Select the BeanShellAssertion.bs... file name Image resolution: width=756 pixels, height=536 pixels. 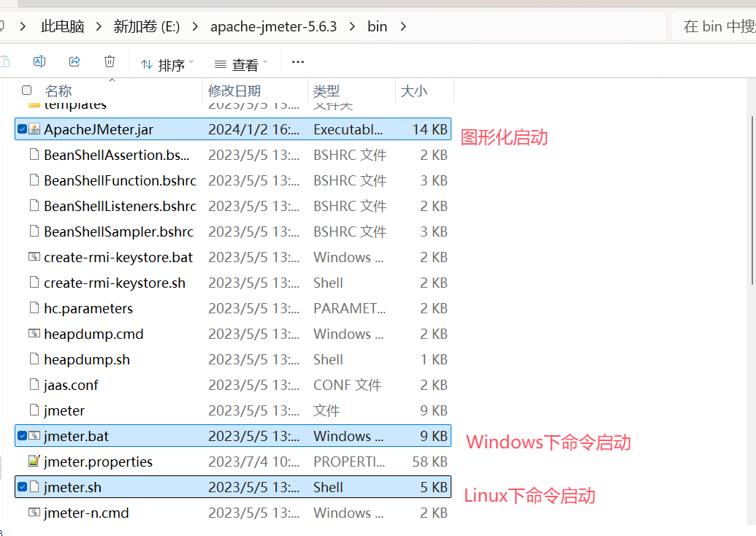[116, 156]
